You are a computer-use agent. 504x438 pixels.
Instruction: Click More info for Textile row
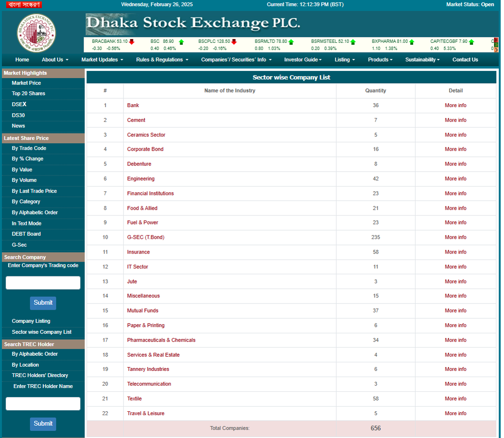tap(456, 399)
